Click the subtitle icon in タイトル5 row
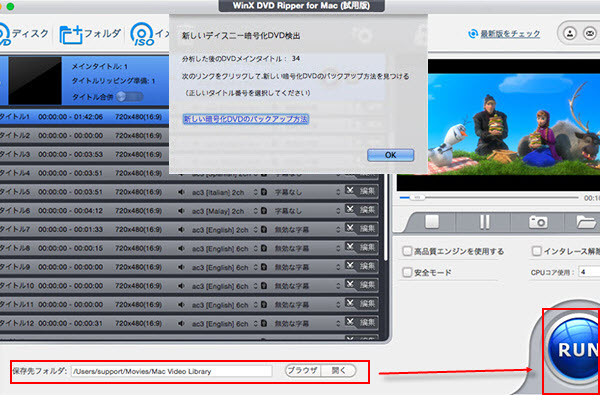This screenshot has width=600, height=395. 264,192
